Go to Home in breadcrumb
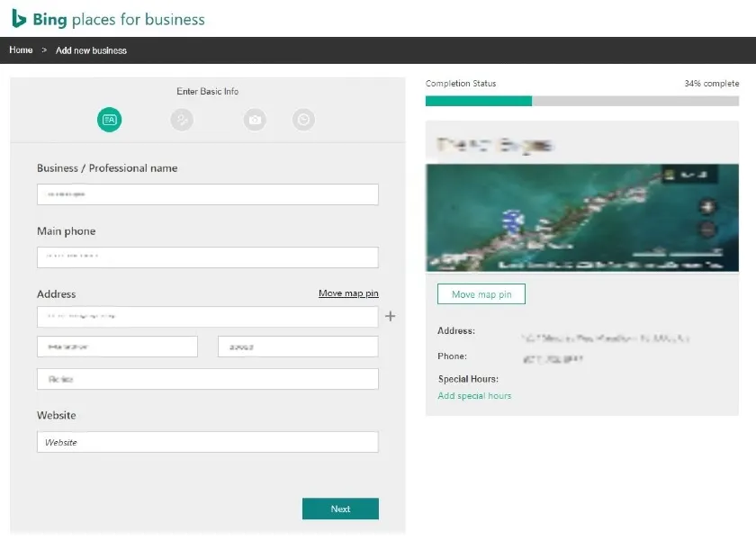Image resolution: width=756 pixels, height=541 pixels. [21, 50]
